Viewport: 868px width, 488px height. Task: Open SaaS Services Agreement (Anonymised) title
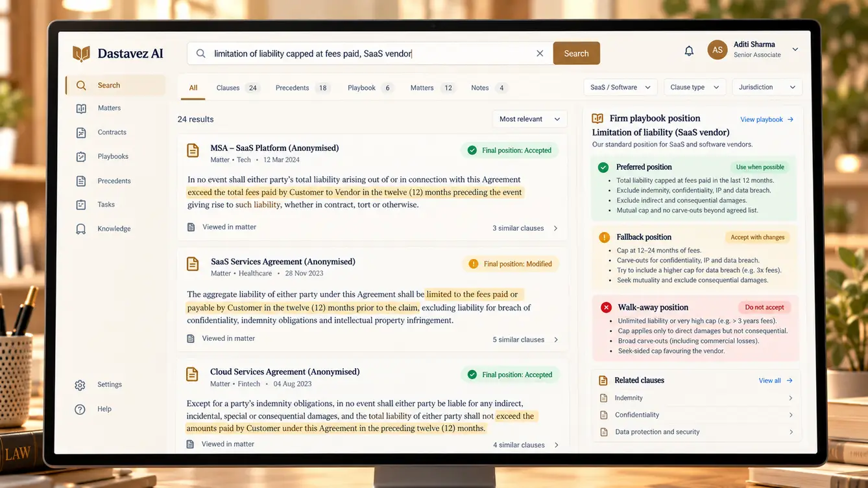283,262
